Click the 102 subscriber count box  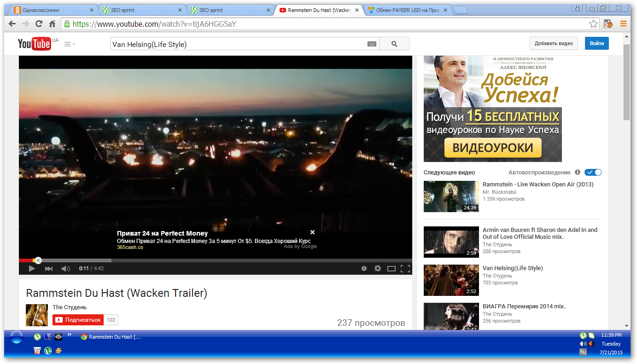pos(111,320)
